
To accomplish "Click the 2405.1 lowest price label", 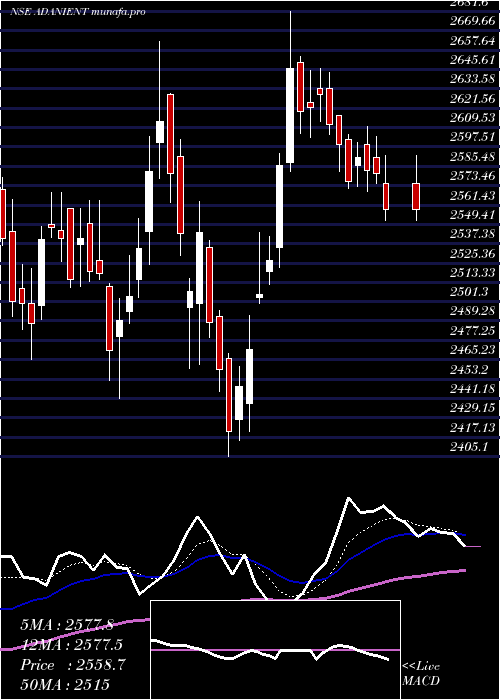I will [x=469, y=446].
